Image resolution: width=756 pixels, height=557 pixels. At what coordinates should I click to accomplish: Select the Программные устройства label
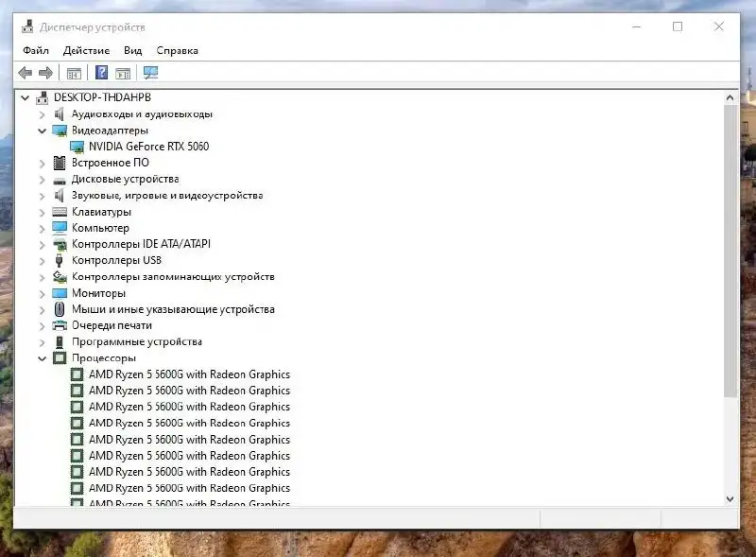pos(137,341)
